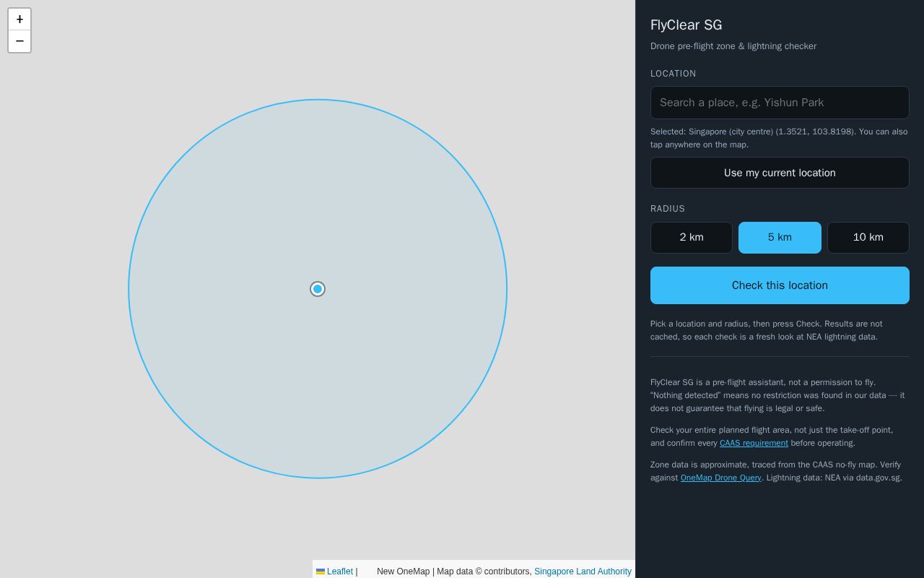Click the 'Pick a location and radius' hint text
Screen dimensions: 924x578
point(766,330)
